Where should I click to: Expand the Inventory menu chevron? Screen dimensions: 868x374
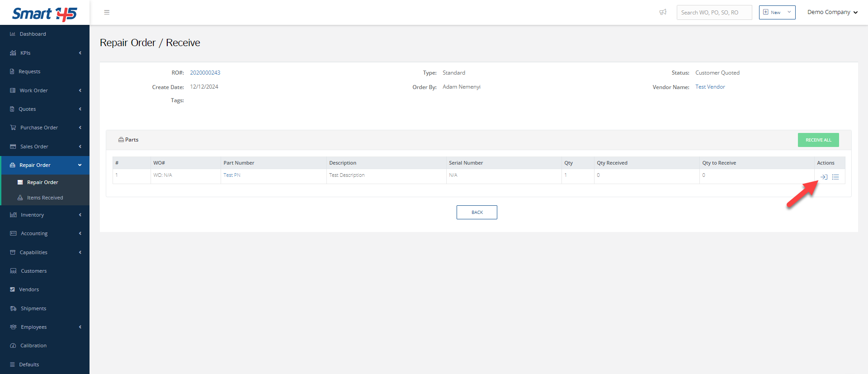tap(80, 215)
